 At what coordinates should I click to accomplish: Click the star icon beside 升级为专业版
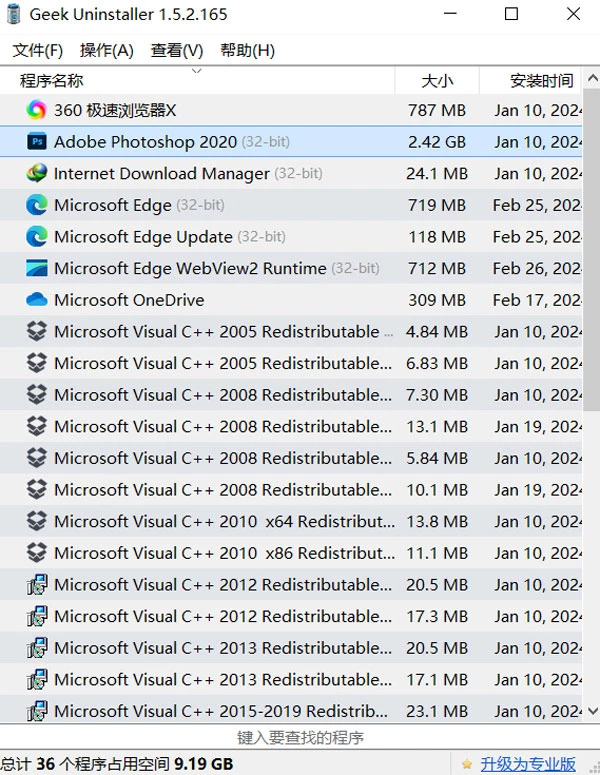click(467, 764)
